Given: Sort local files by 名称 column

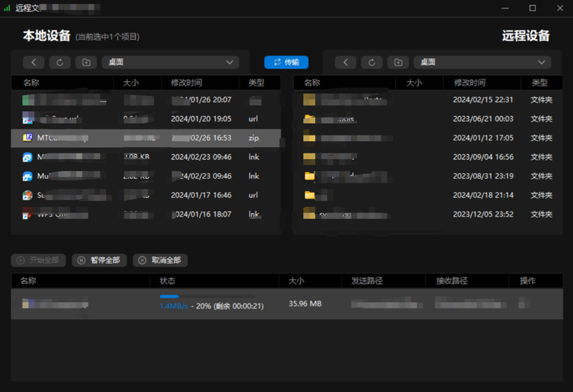Looking at the screenshot, I should tap(31, 83).
